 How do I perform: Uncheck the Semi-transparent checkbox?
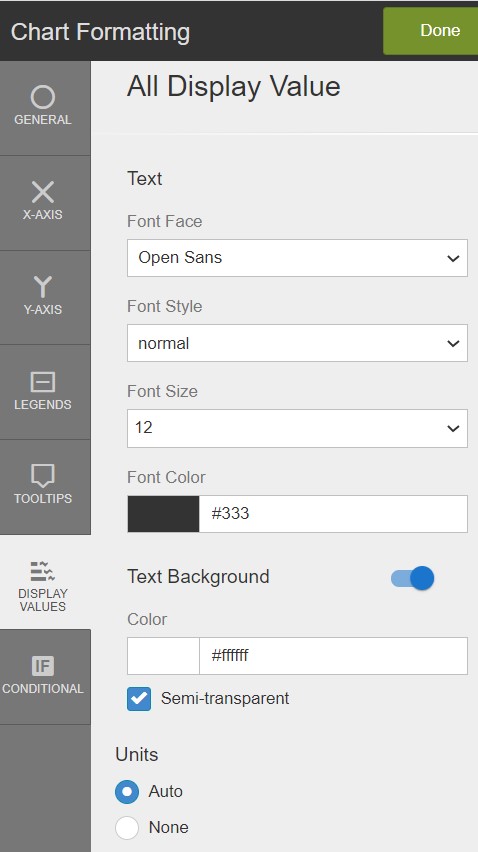pyautogui.click(x=139, y=698)
